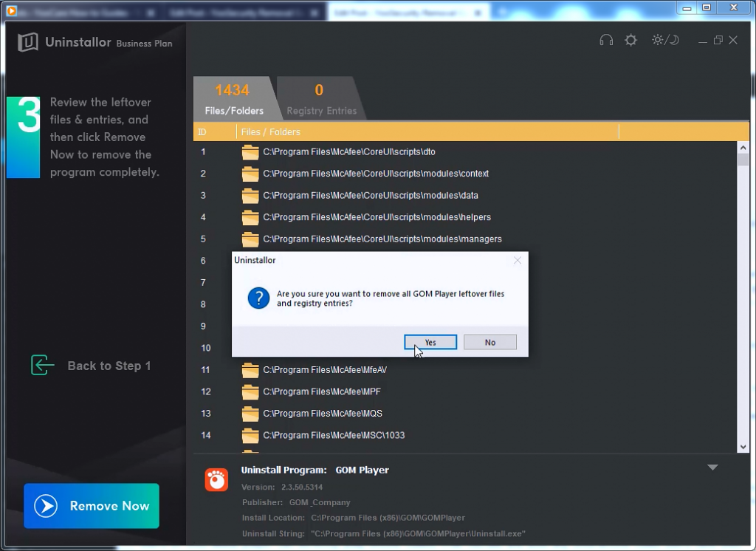The width and height of the screenshot is (756, 551).
Task: Close the Uninstallor app with its X
Action: click(x=733, y=41)
